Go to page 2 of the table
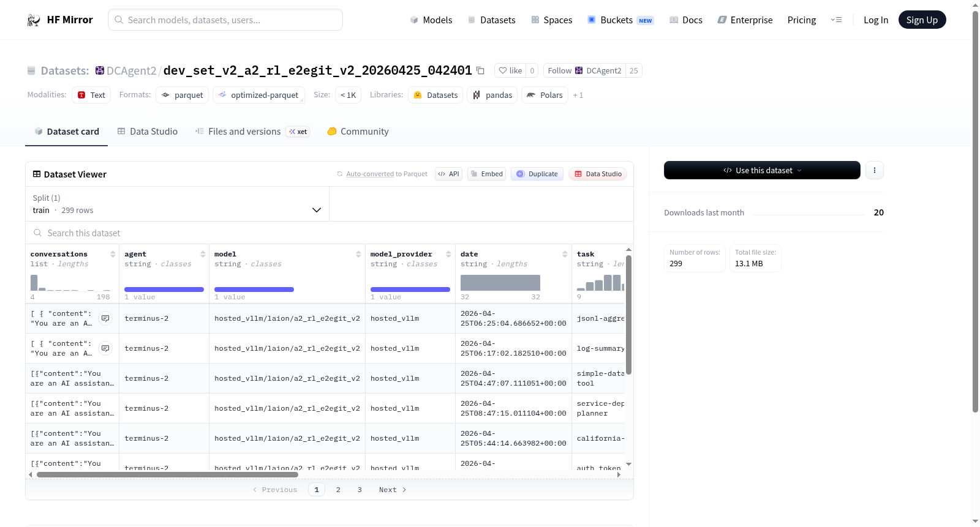Screen dimensions: 980x527 pos(338,490)
